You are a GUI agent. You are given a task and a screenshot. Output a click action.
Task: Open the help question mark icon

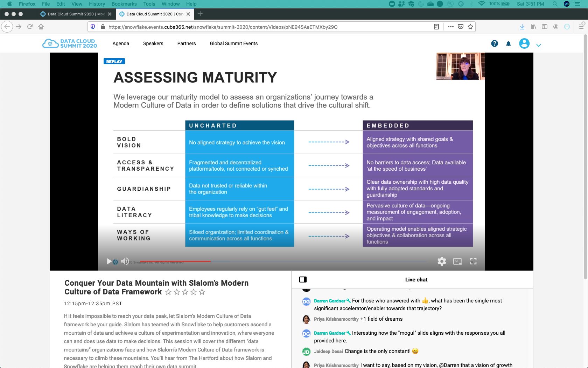(x=495, y=43)
